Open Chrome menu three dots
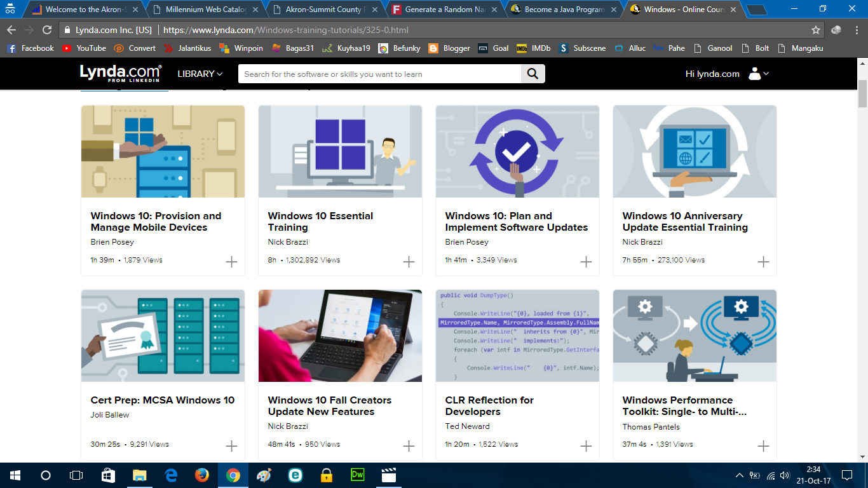 856,30
